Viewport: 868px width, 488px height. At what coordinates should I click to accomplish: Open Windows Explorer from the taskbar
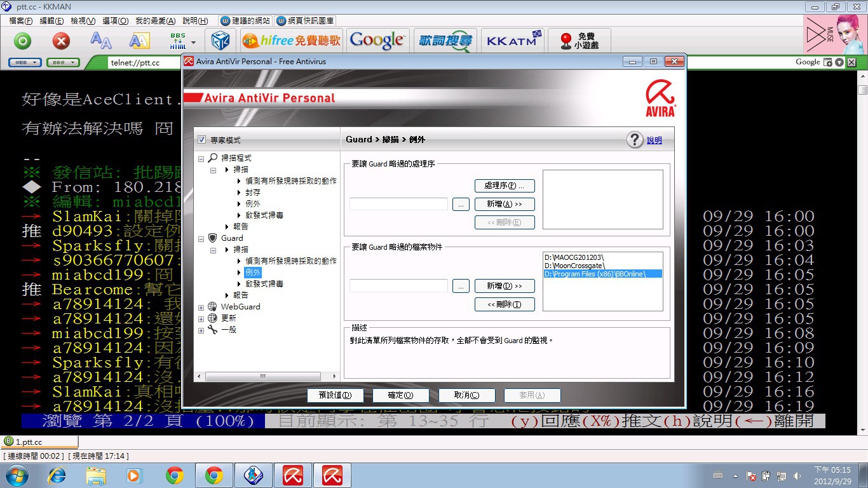97,475
